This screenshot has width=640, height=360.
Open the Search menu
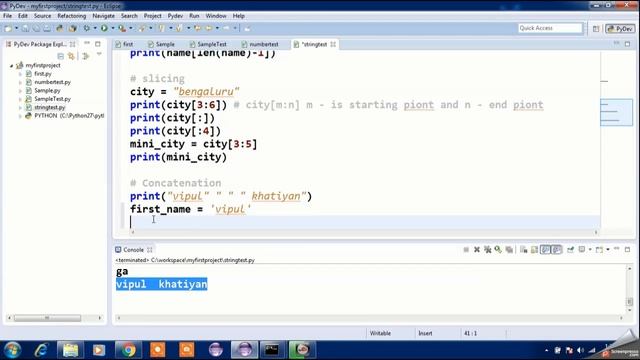click(129, 16)
